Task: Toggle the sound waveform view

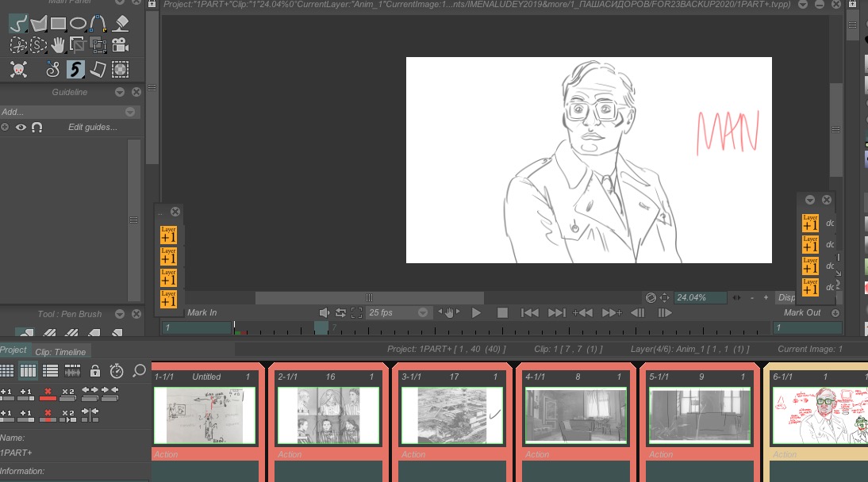Action: pos(72,371)
